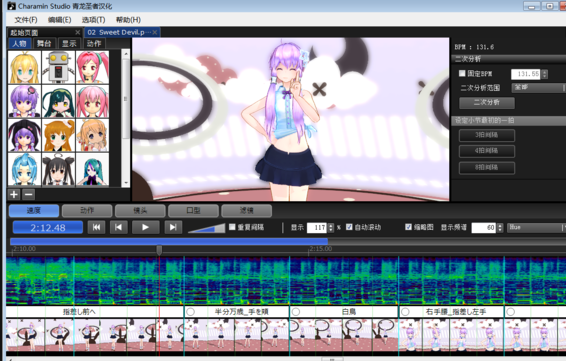The height and width of the screenshot is (361, 566).
Task: Disable the 自动滚动 checkbox
Action: tap(349, 227)
